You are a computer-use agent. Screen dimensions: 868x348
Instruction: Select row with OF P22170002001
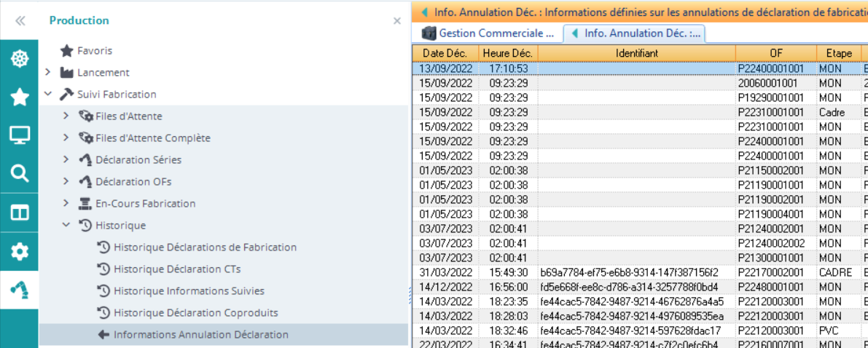pos(771,272)
